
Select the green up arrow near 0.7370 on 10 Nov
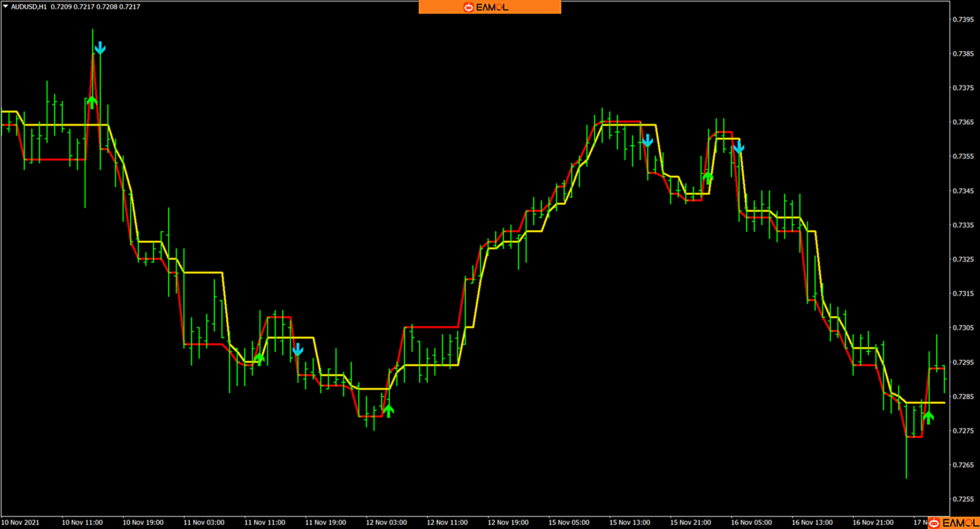pos(92,102)
